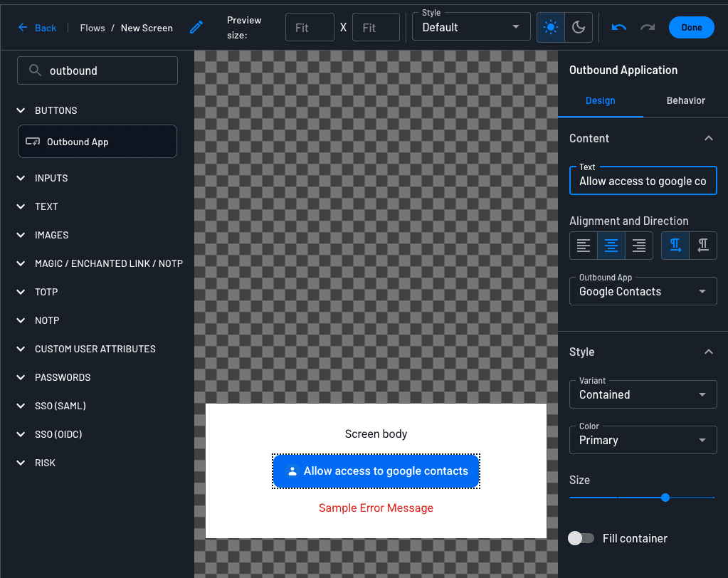Click the pencil edit icon next to New Screen

point(196,27)
